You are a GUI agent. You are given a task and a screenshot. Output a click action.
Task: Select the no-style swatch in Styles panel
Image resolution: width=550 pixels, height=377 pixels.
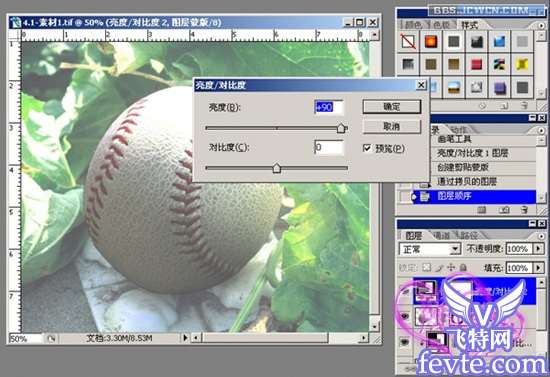click(x=408, y=42)
